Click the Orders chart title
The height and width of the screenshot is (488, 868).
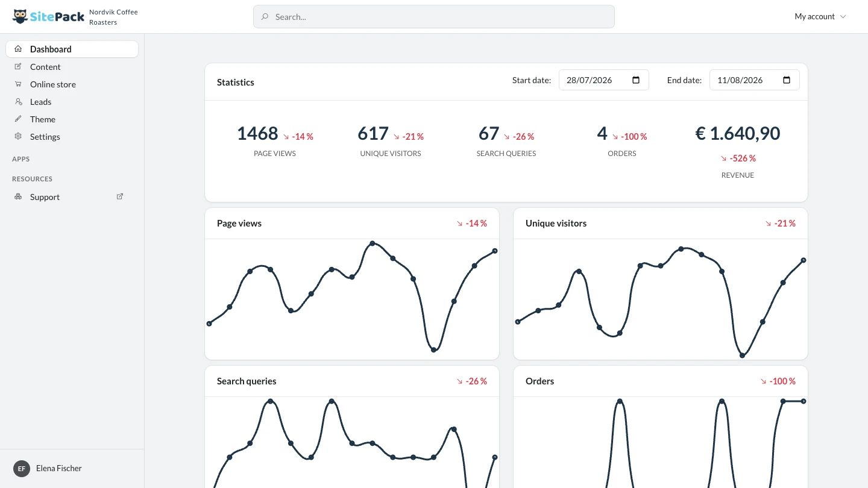coord(539,381)
